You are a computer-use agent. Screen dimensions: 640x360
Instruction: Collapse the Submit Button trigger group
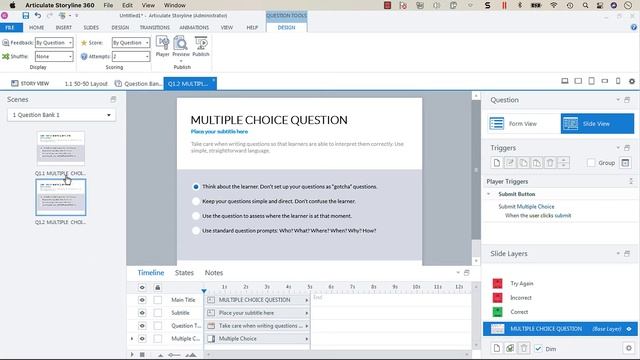pyautogui.click(x=489, y=194)
